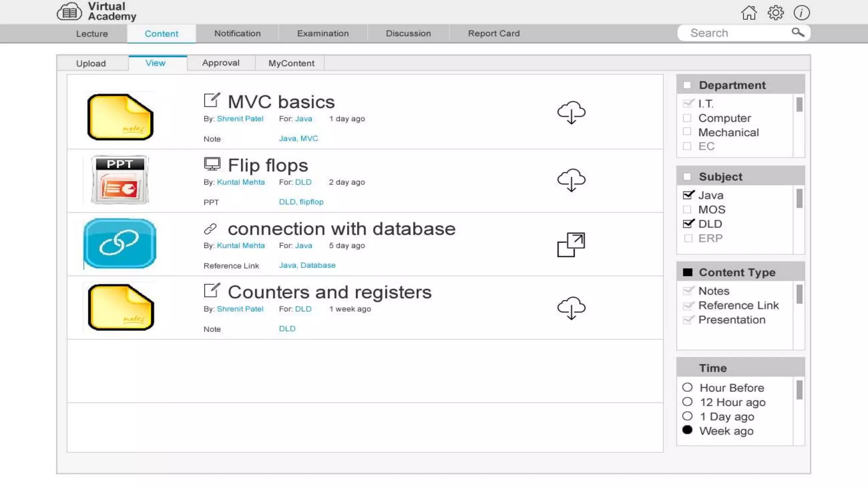Switch to the Examination tab
Screen dimensions: 868x488
coord(323,33)
